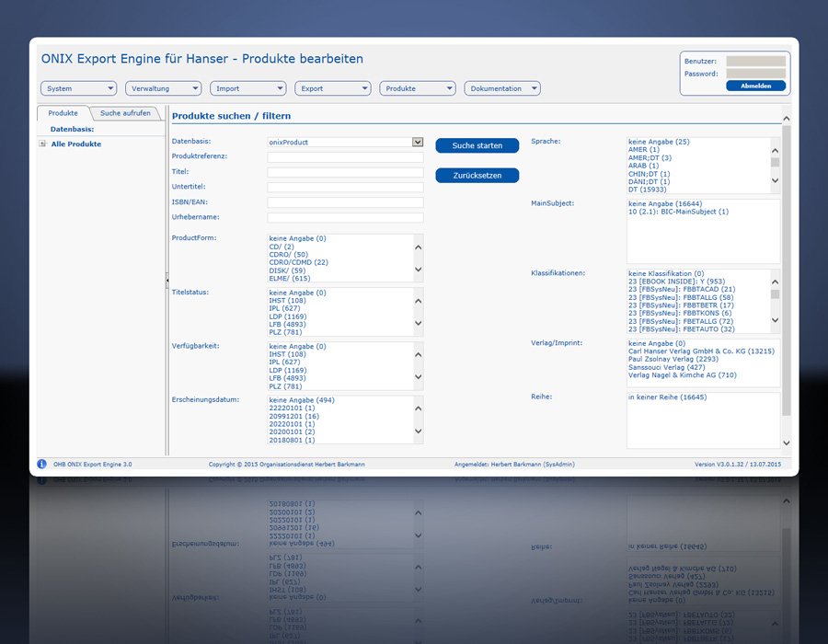Focus the Urhebername input field

[345, 217]
